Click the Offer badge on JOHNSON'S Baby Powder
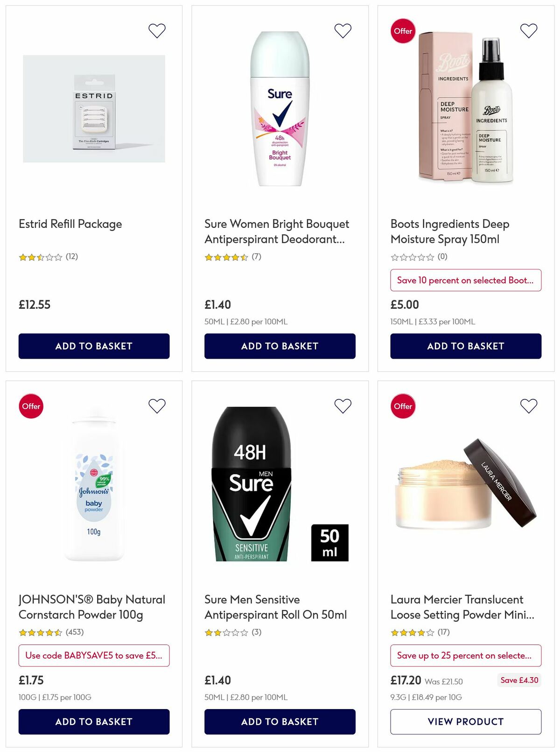 click(x=31, y=406)
